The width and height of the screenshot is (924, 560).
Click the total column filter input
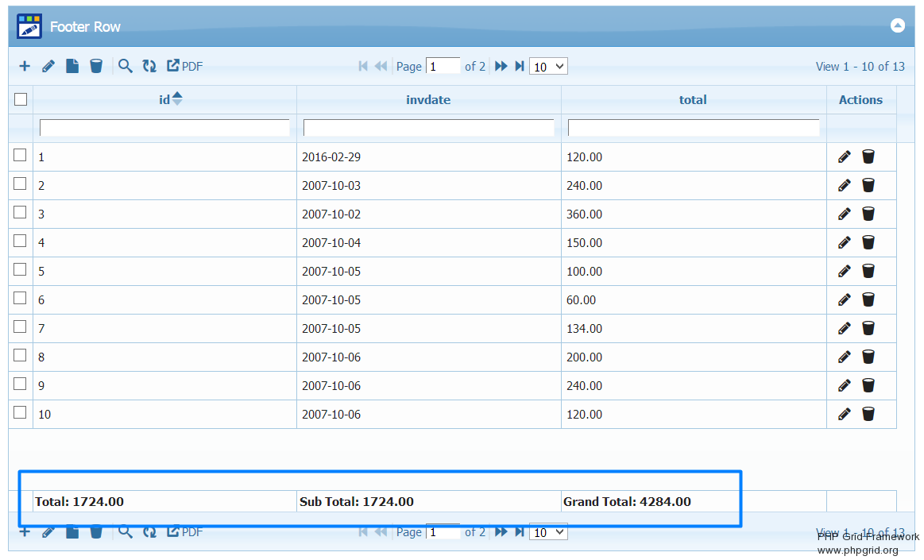[693, 127]
